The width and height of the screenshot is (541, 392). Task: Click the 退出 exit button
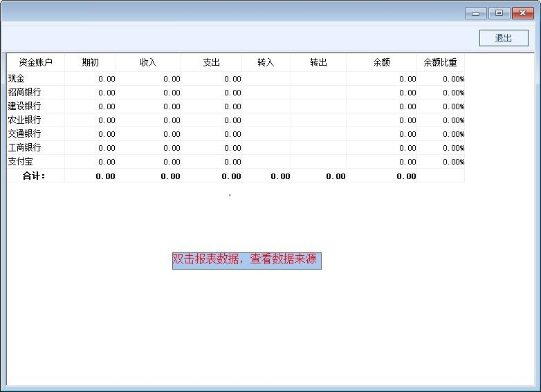[x=504, y=38]
